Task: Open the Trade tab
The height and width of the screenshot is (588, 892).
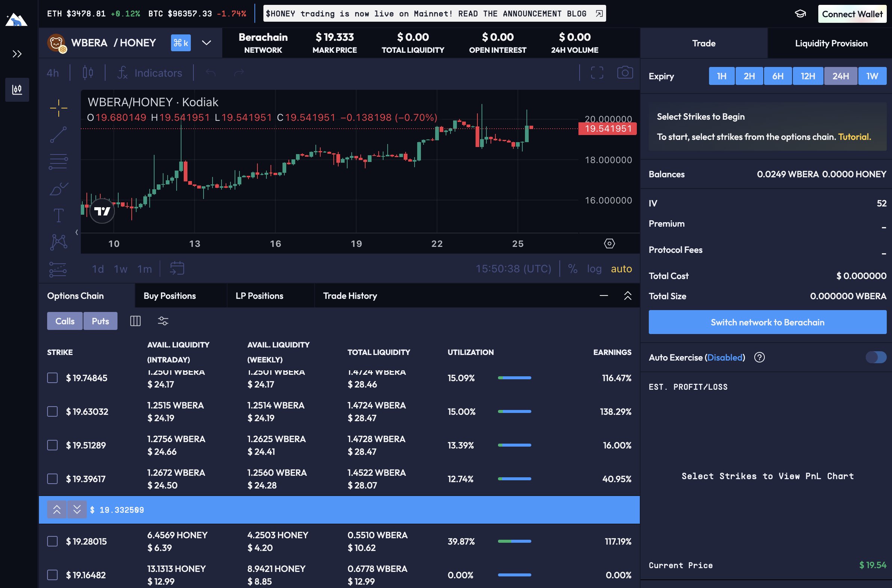Action: point(704,43)
